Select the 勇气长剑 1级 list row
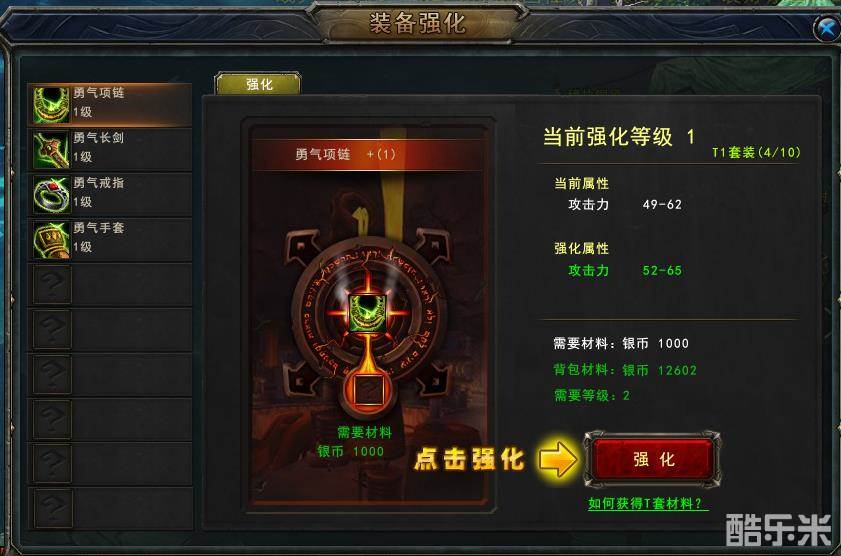Image resolution: width=841 pixels, height=556 pixels. pos(110,150)
